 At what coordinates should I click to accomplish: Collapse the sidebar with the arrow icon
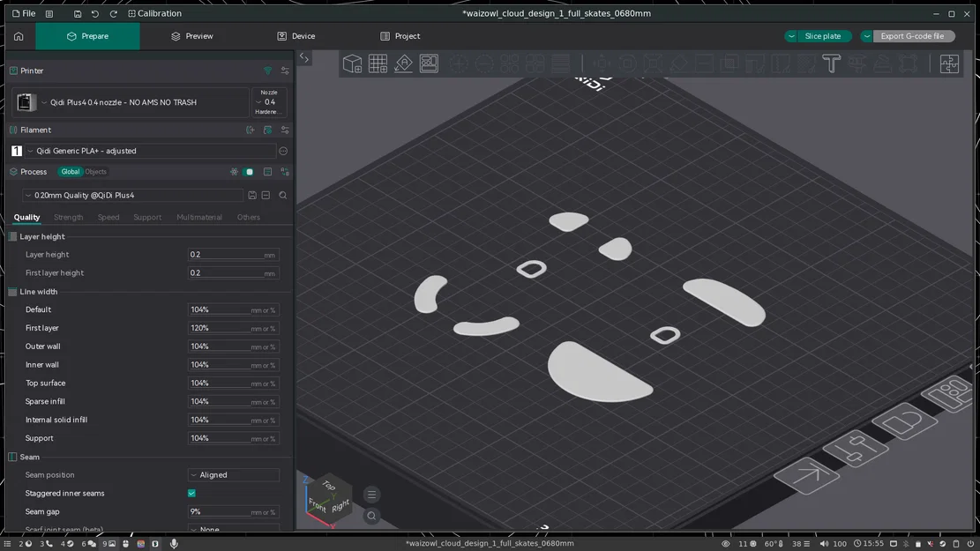tap(304, 57)
